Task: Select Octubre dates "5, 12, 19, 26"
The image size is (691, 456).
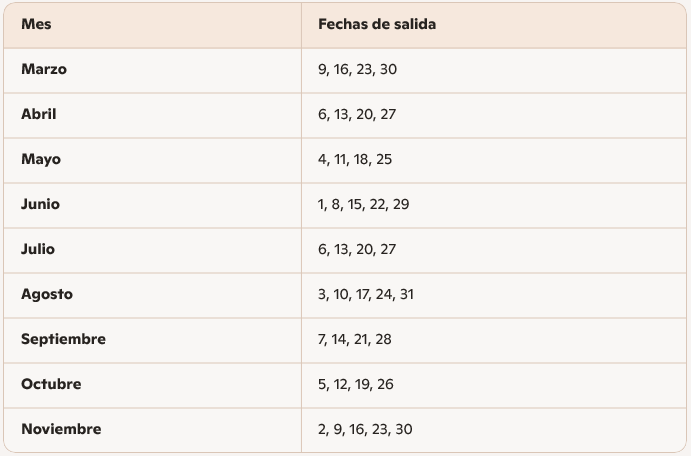Action: [357, 385]
